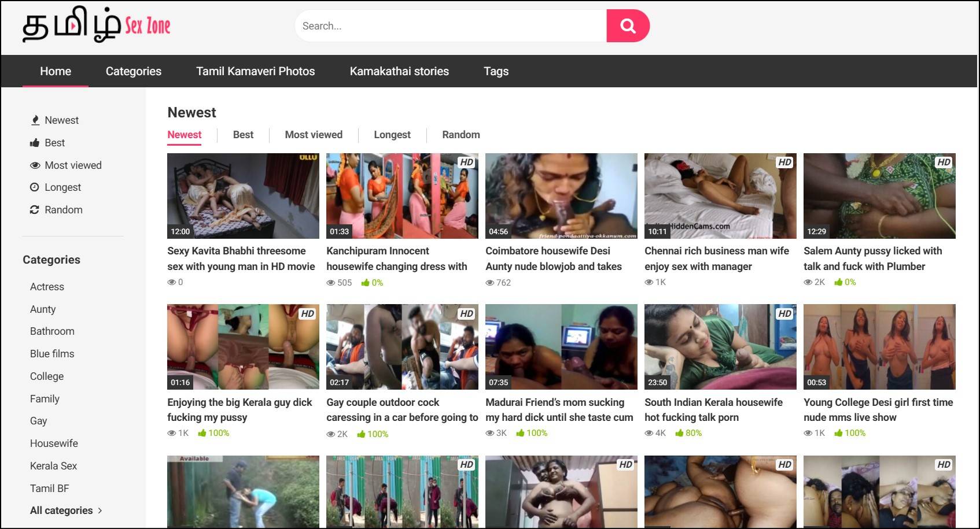The image size is (980, 529).
Task: Switch to the Best sorting tab above the grid
Action: tap(243, 135)
